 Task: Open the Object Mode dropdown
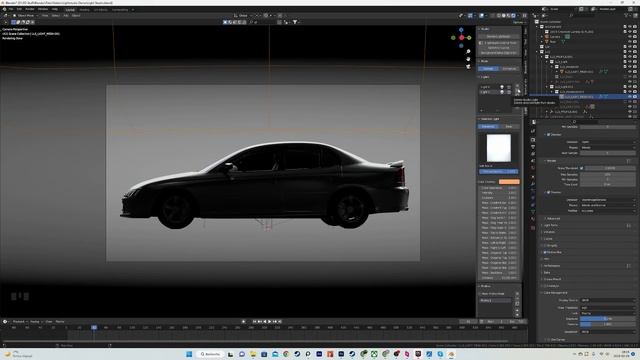[x=25, y=16]
